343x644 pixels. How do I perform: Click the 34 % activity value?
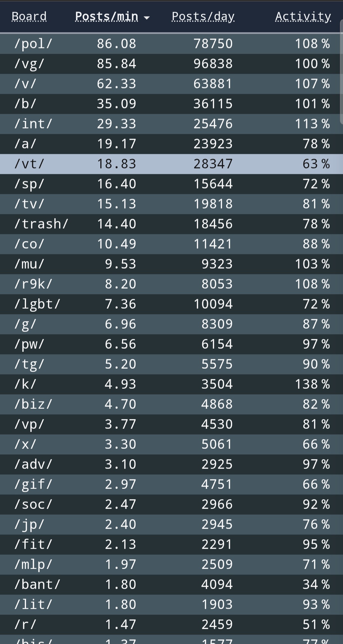[x=316, y=584]
